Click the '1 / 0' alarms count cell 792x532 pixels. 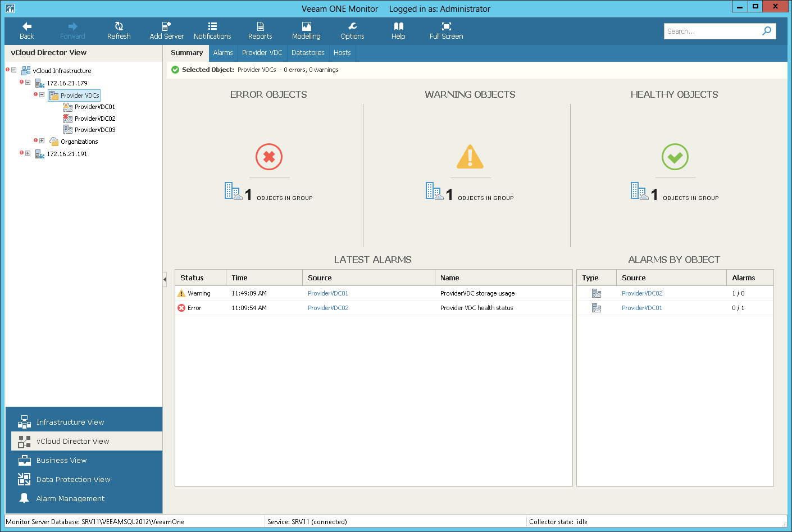coord(738,293)
